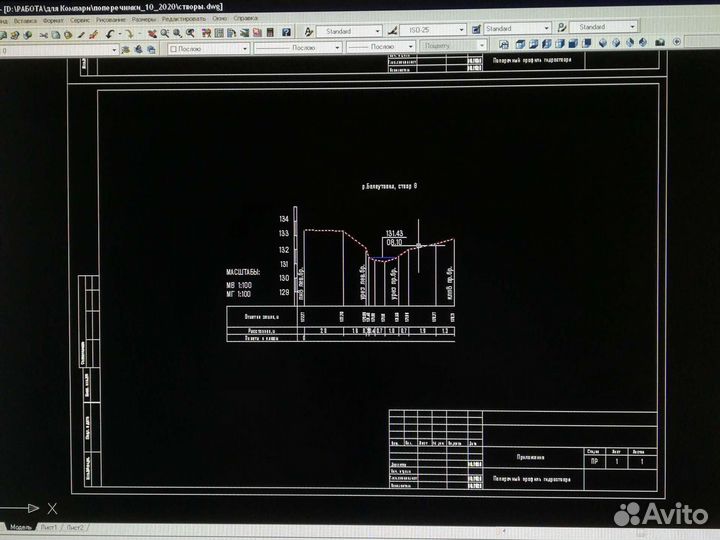This screenshot has height=540, width=720.
Task: Click the Redo arrow icon
Action: 129,34
